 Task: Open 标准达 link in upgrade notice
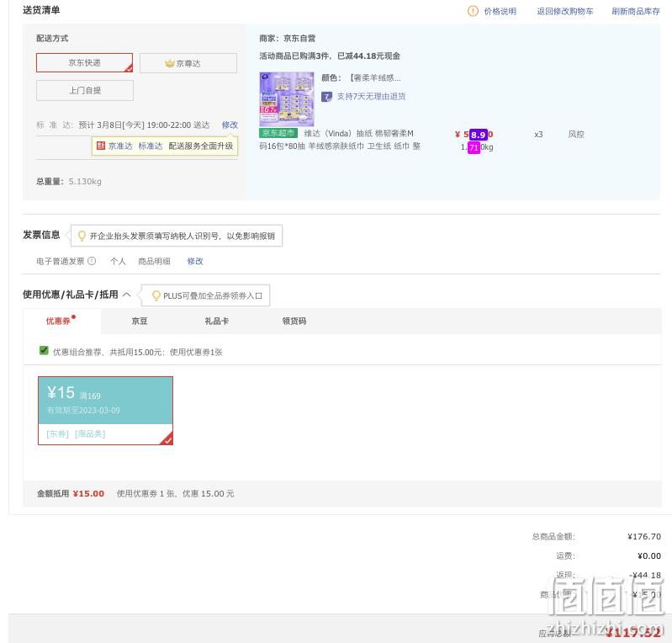click(x=150, y=146)
